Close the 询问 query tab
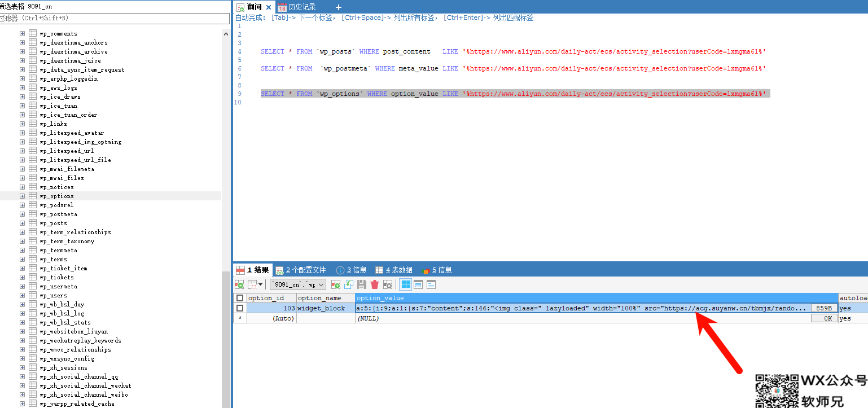This screenshot has width=868, height=408. coord(269,7)
